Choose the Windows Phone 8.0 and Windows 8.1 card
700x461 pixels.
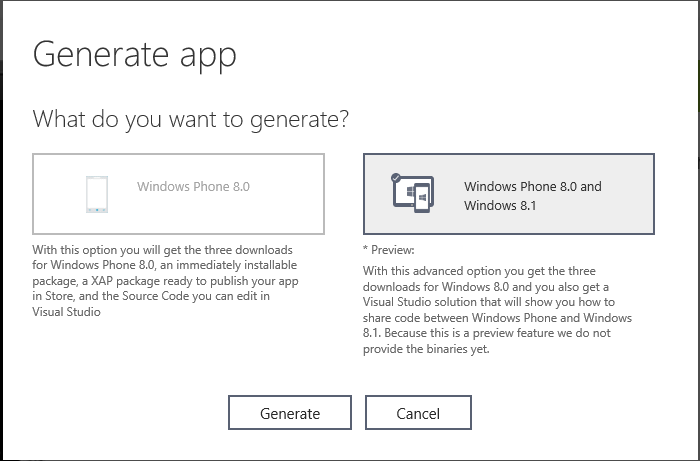509,194
